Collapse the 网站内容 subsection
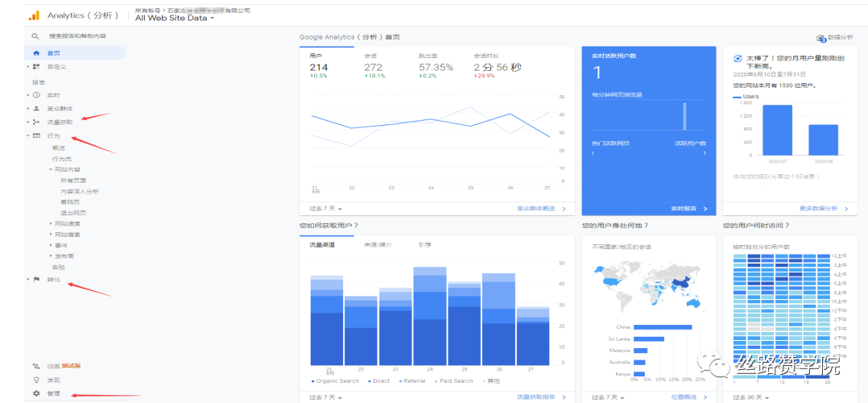The image size is (868, 403). point(51,169)
